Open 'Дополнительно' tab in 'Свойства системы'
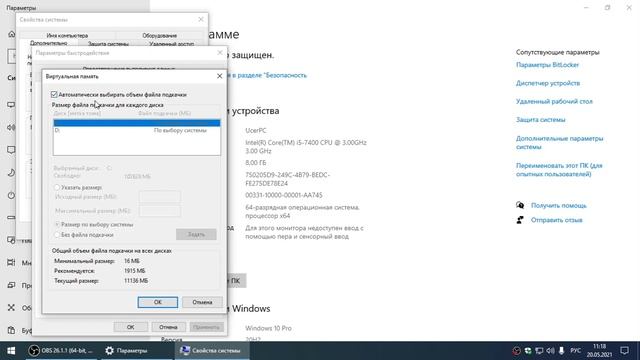 pyautogui.click(x=49, y=43)
